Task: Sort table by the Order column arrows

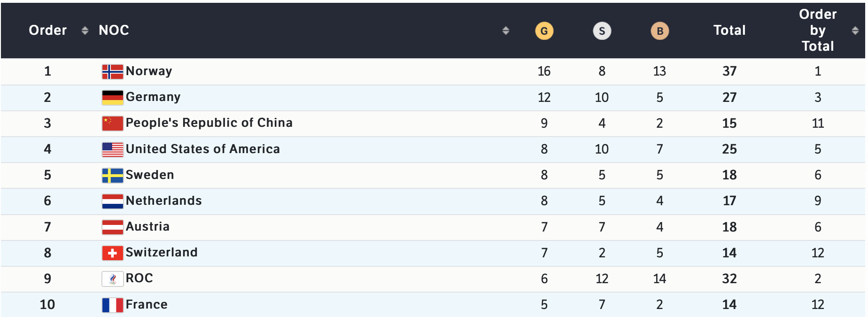Action: tap(85, 31)
